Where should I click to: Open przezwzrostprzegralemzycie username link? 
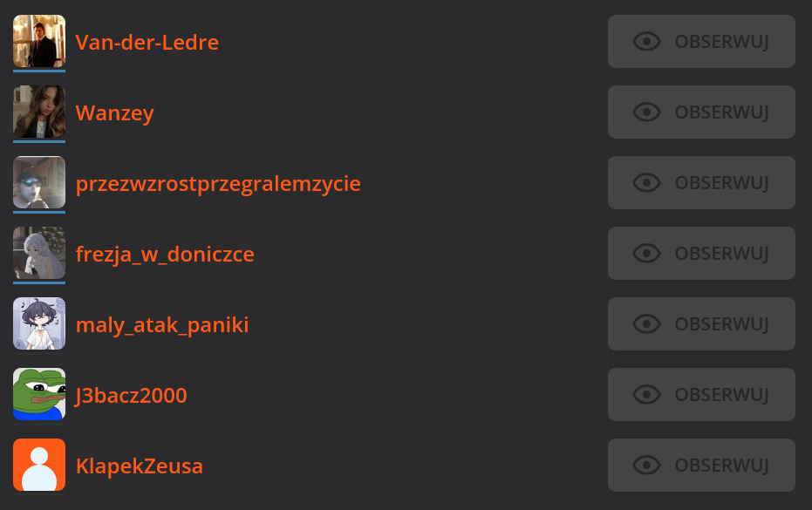click(218, 184)
